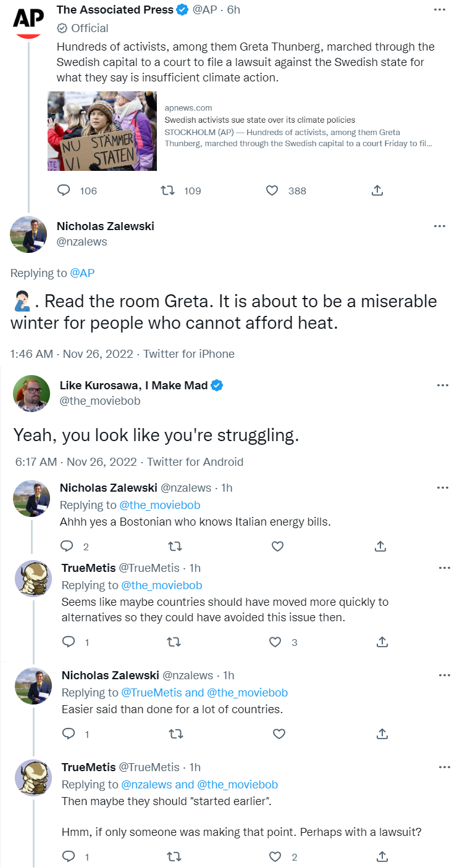The width and height of the screenshot is (457, 868).
Task: Reply to Nicholas's 'Ahhh yes a Bostonian' tweet
Action: click(x=67, y=546)
